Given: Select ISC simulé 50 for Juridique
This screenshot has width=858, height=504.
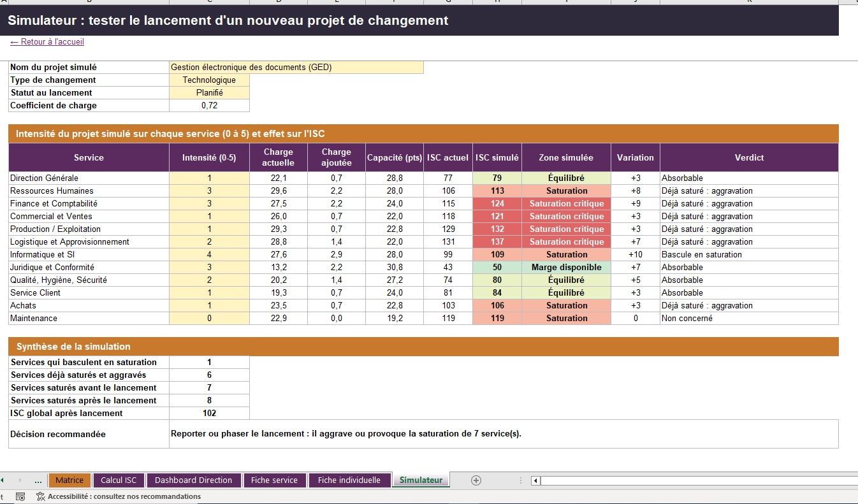Looking at the screenshot, I should coord(497,268).
